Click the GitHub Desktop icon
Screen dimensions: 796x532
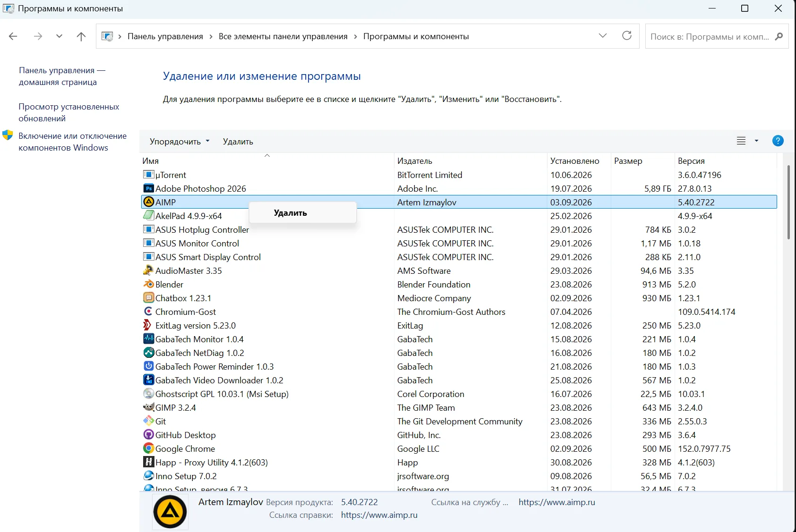pos(148,435)
